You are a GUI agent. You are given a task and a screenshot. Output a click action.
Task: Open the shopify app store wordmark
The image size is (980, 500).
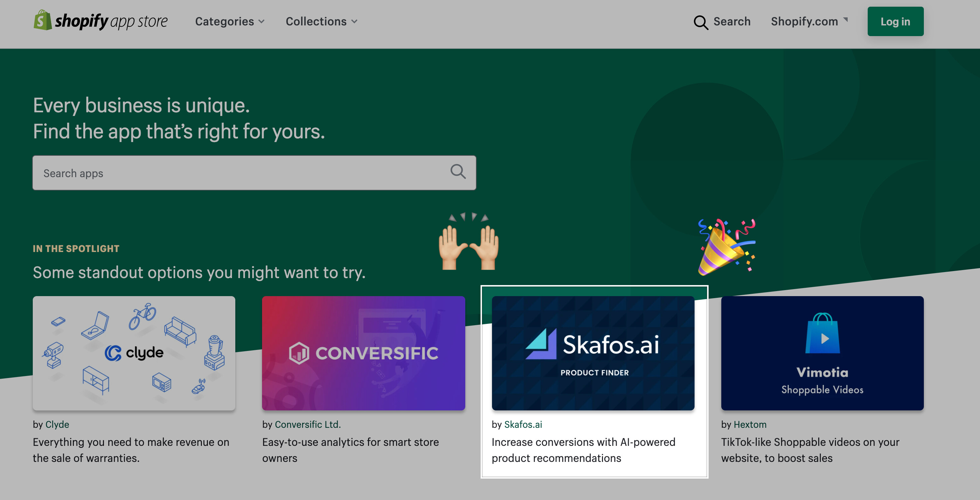[x=111, y=22]
